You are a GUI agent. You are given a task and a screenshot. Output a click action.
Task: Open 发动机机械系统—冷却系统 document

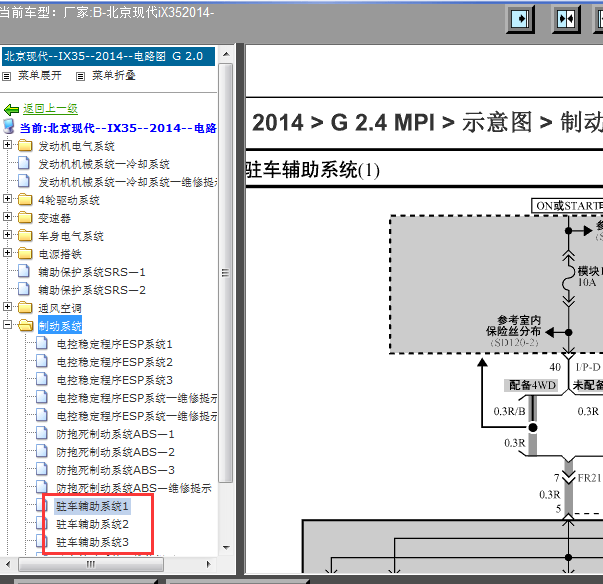pos(104,165)
